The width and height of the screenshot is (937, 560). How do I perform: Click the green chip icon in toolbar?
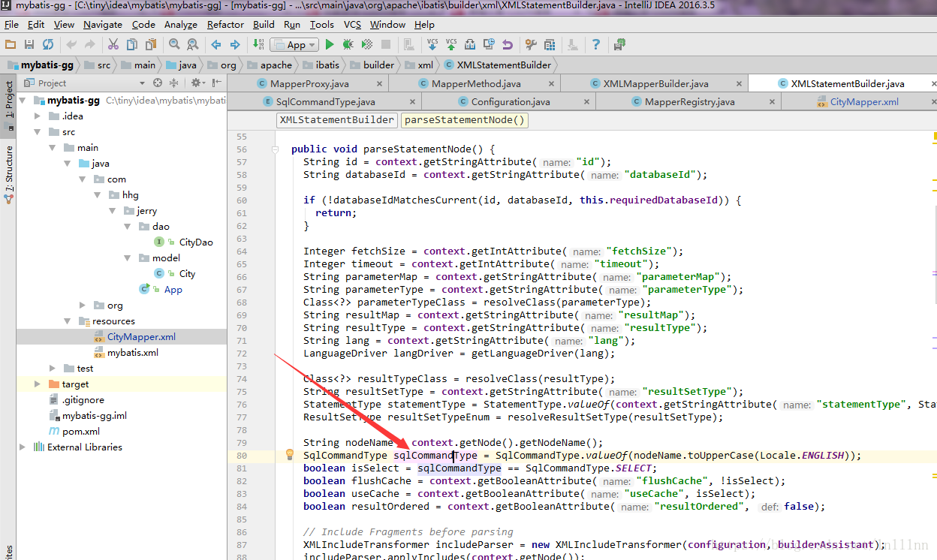pos(619,45)
